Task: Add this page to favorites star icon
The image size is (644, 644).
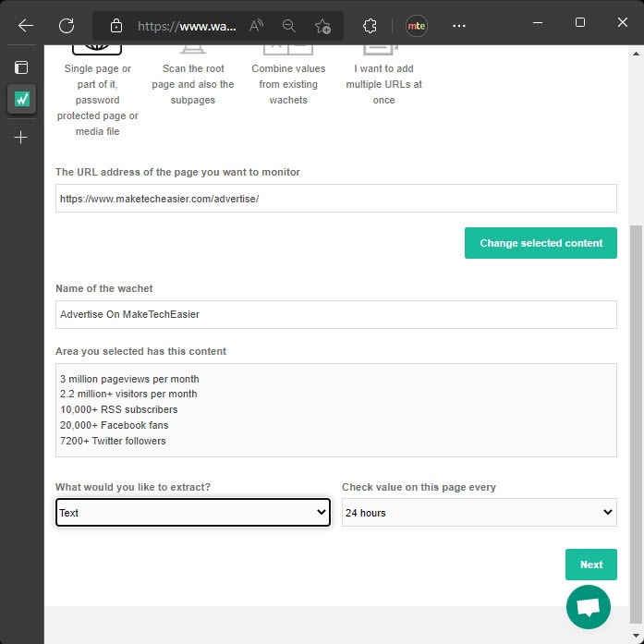Action: 322,26
